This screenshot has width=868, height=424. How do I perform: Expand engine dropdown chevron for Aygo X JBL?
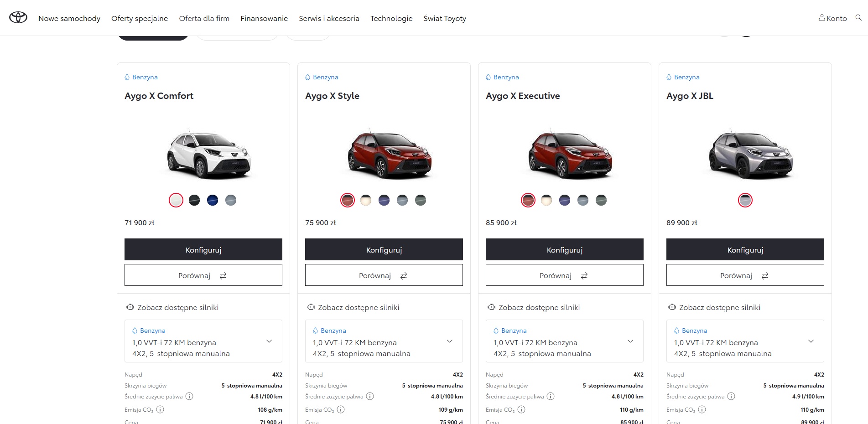pyautogui.click(x=811, y=341)
